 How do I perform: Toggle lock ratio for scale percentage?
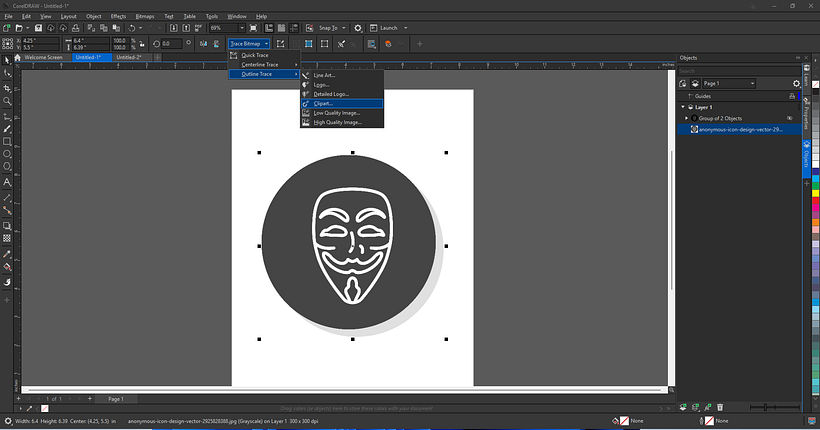pyautogui.click(x=142, y=43)
